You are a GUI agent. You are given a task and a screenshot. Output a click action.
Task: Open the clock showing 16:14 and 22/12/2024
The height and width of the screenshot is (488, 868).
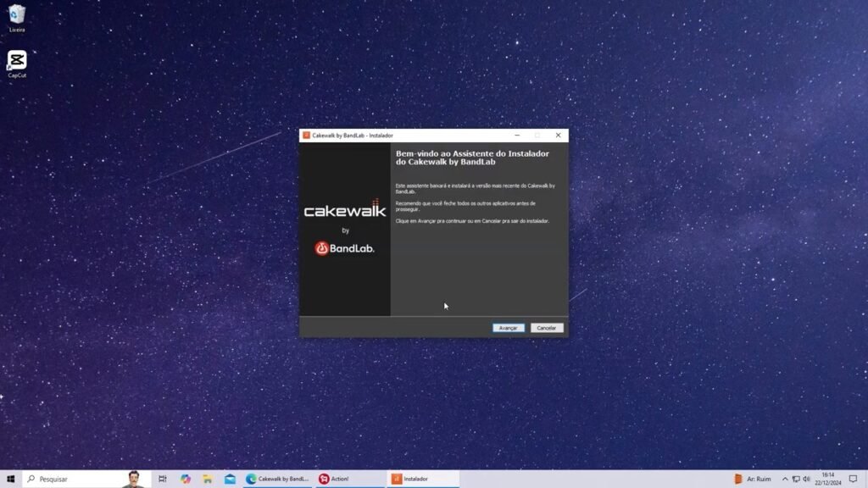pyautogui.click(x=827, y=480)
